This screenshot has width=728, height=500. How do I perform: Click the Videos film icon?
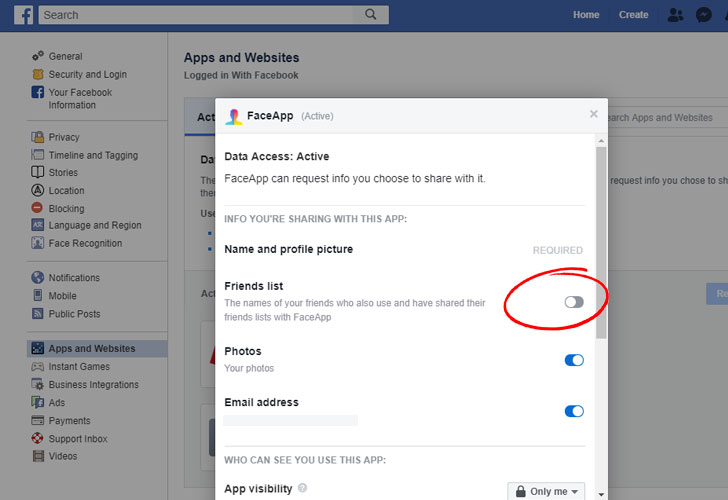click(x=38, y=456)
